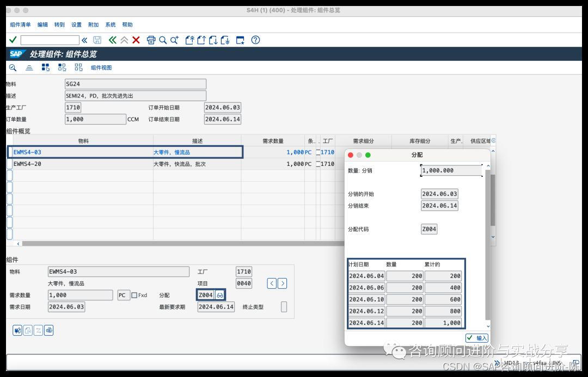
Task: Click the table horizontal scrollbar
Action: pos(182,244)
